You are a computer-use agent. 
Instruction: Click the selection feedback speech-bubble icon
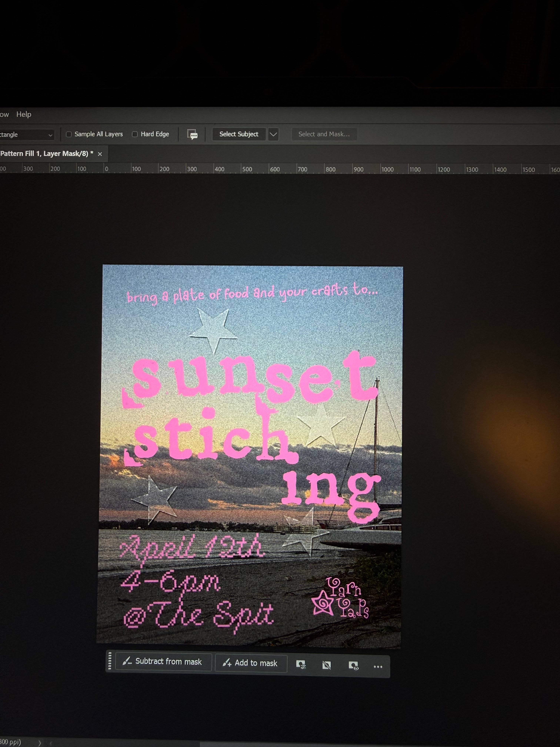click(192, 134)
